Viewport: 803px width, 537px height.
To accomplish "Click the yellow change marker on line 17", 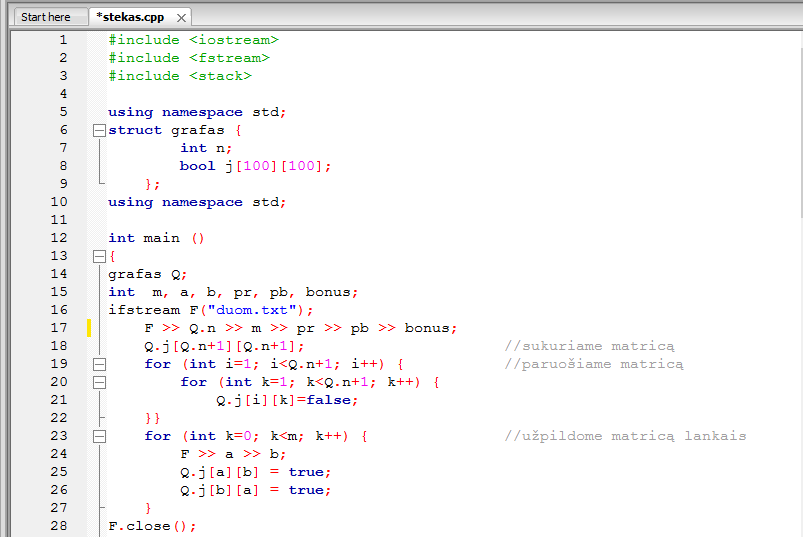I will 89,328.
